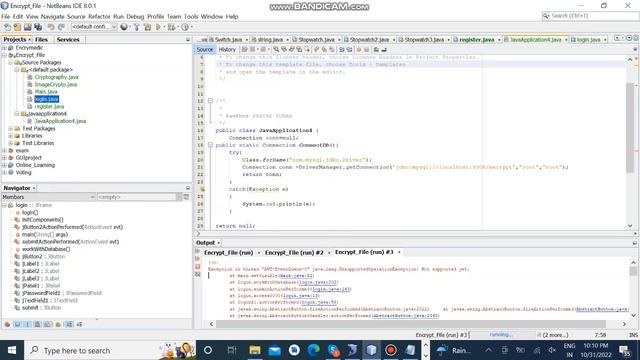Screen dimensions: 640x360
Task: Open the register.java editor tab
Action: pyautogui.click(x=476, y=40)
